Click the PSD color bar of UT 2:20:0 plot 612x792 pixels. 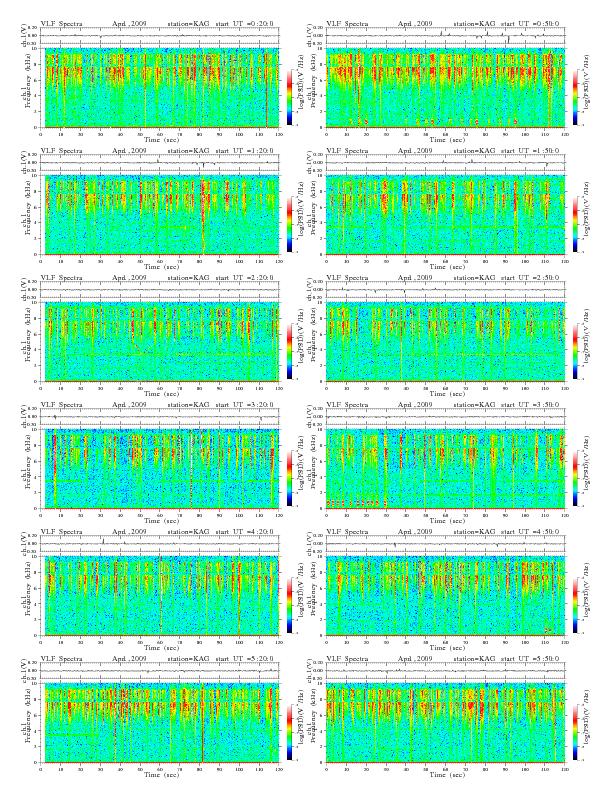tap(289, 351)
